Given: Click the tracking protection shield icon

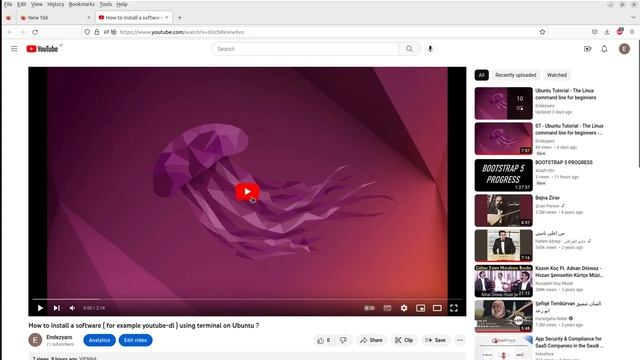Looking at the screenshot, I should pyautogui.click(x=87, y=32).
